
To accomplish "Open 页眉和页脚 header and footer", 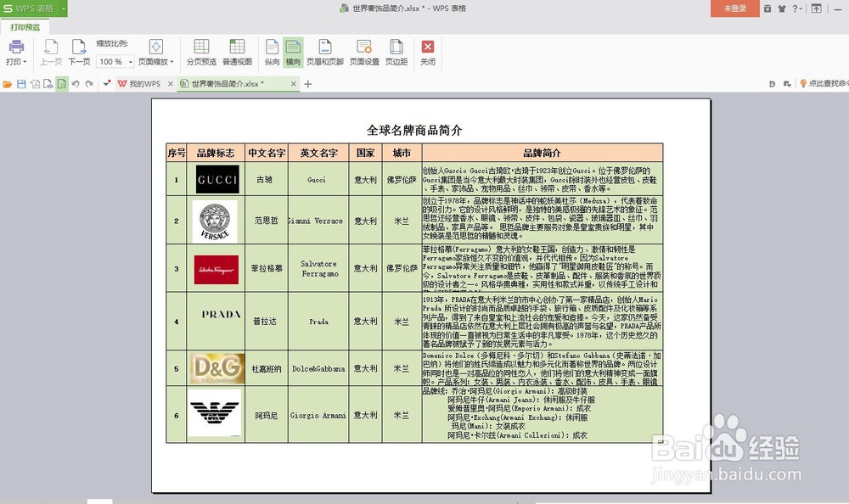I will tap(325, 53).
